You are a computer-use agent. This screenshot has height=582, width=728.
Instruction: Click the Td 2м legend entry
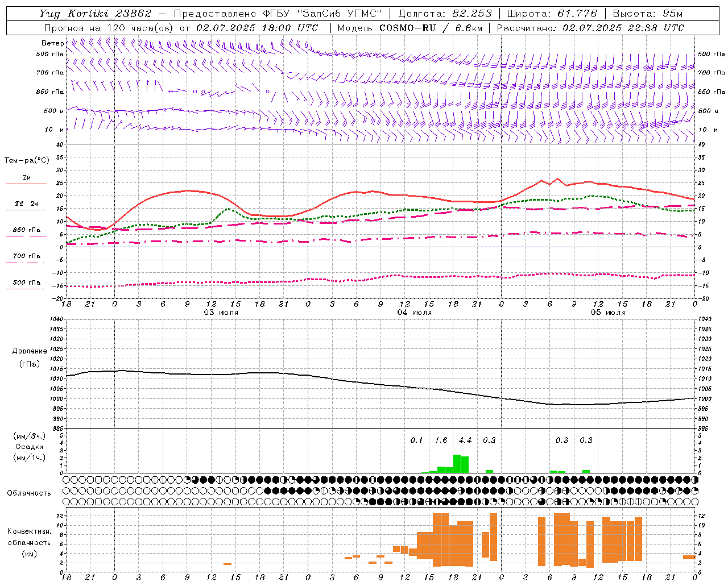26,203
